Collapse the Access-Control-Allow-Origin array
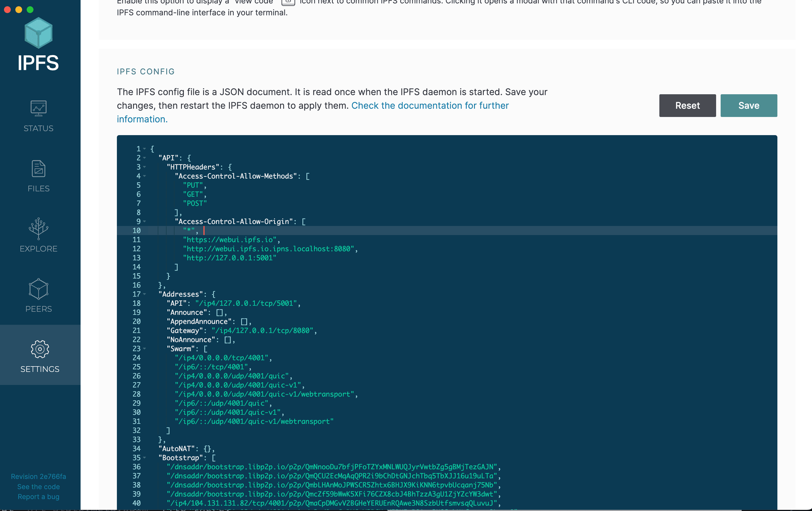 tap(145, 222)
